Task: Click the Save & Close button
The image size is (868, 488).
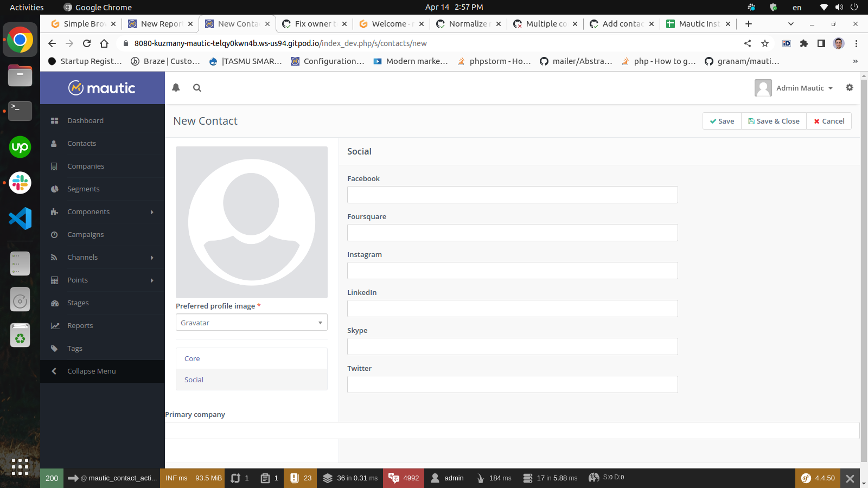Action: point(773,121)
